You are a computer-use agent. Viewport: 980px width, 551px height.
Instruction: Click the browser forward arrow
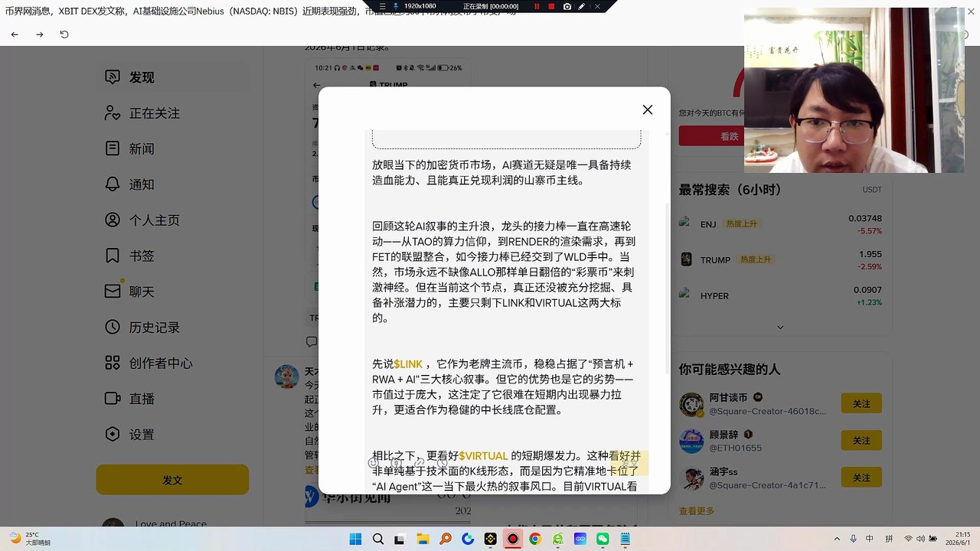point(40,34)
